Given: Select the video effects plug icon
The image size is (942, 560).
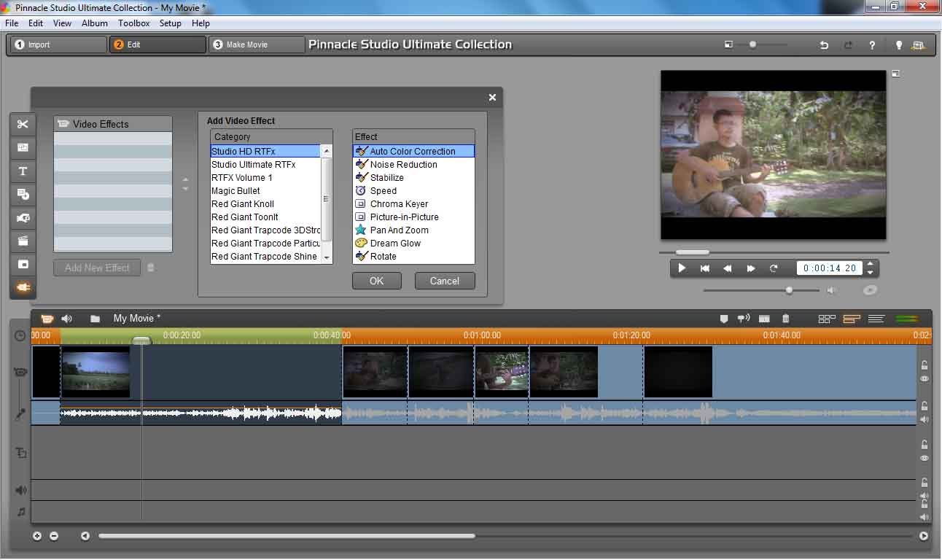Looking at the screenshot, I should 23,288.
